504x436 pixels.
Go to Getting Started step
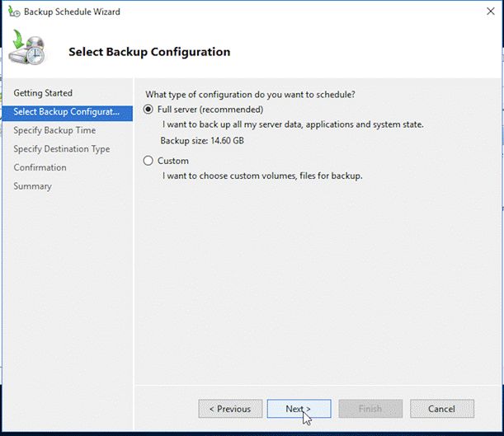point(43,93)
